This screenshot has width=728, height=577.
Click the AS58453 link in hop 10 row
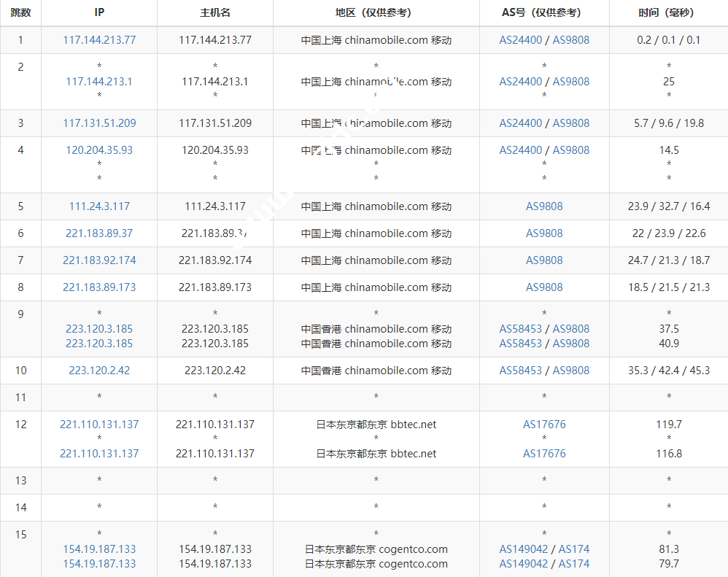[x=520, y=371]
